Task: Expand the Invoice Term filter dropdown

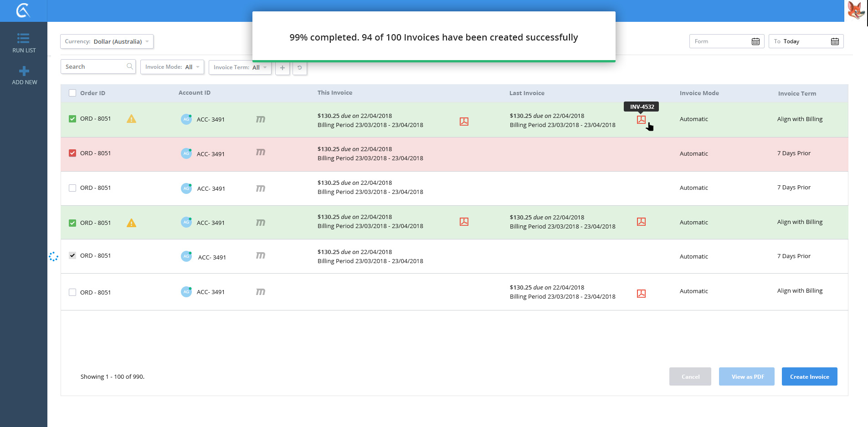Action: (240, 67)
